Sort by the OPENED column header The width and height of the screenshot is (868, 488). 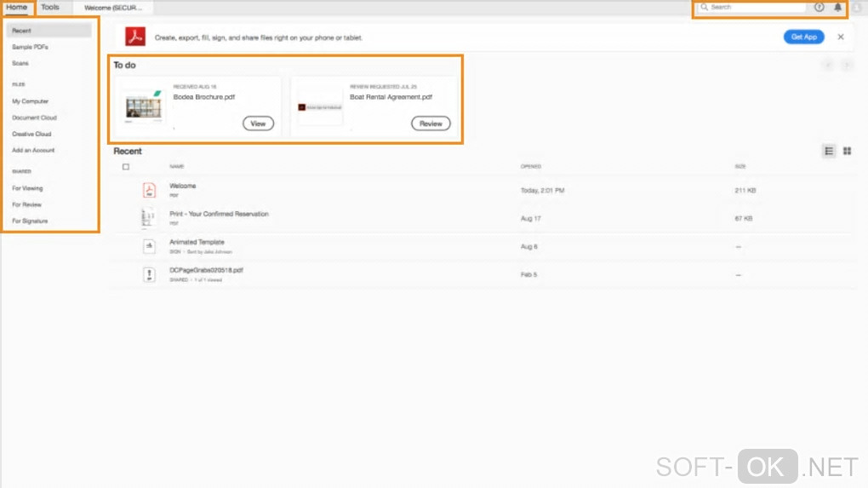(531, 166)
